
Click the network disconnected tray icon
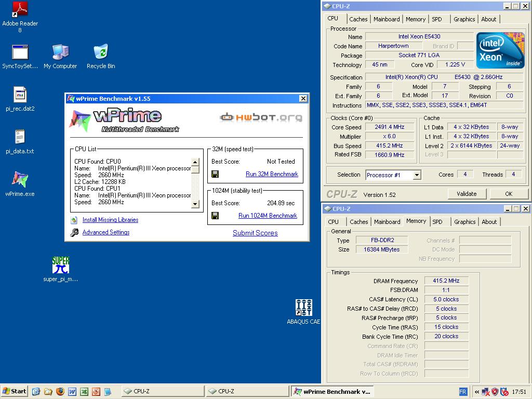(486, 392)
